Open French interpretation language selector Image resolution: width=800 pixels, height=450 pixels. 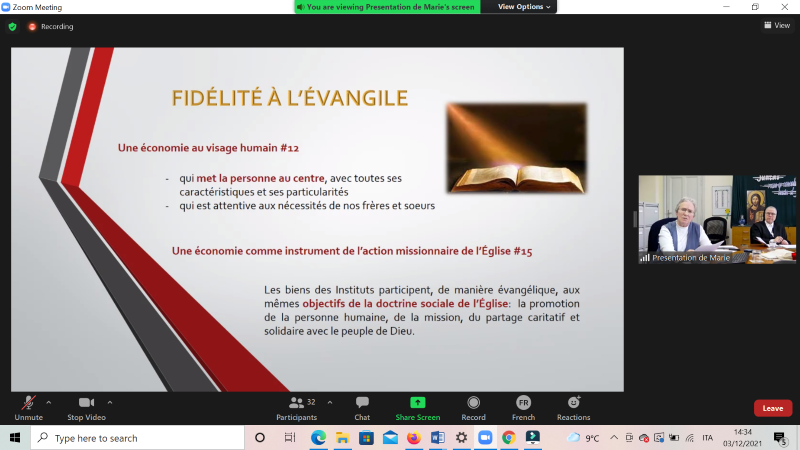(x=523, y=406)
